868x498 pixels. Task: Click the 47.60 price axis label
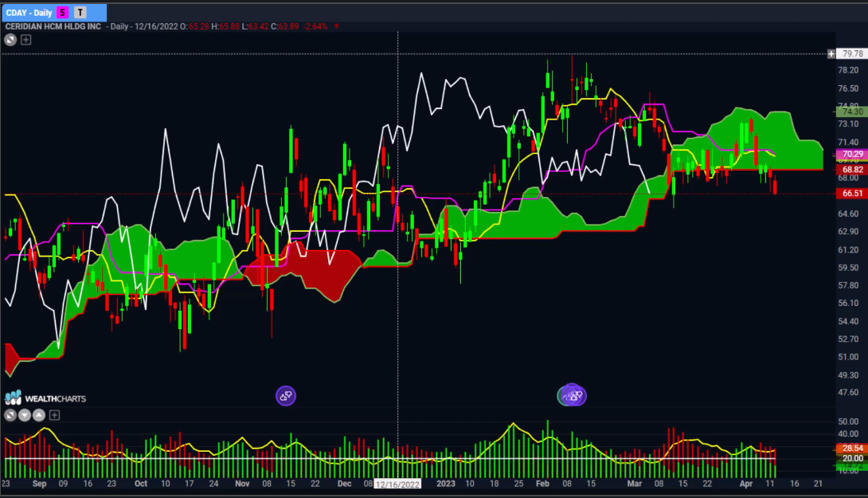pyautogui.click(x=848, y=392)
